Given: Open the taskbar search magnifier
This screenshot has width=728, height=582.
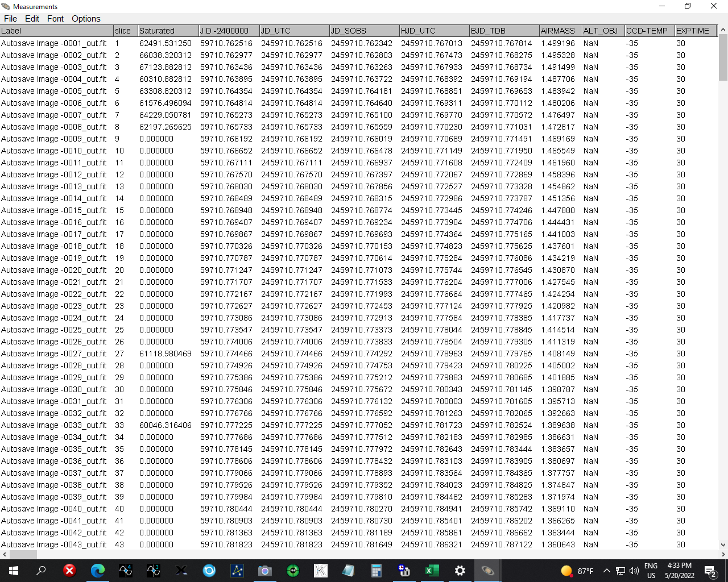Looking at the screenshot, I should click(42, 571).
